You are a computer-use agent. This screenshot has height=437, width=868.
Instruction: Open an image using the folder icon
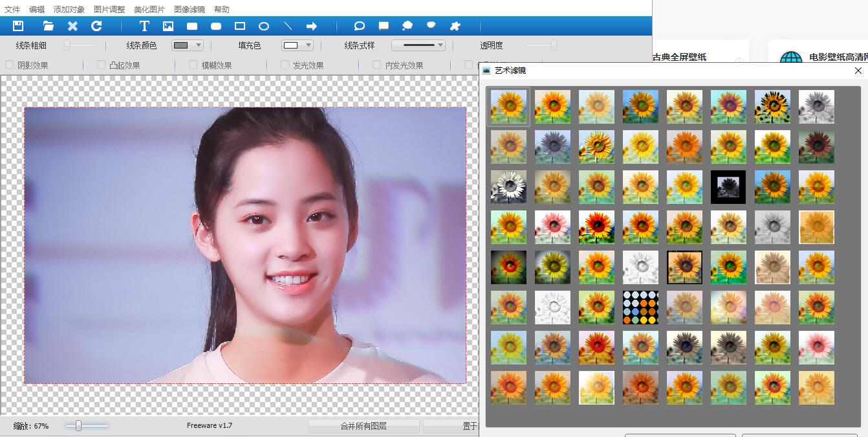tap(48, 26)
